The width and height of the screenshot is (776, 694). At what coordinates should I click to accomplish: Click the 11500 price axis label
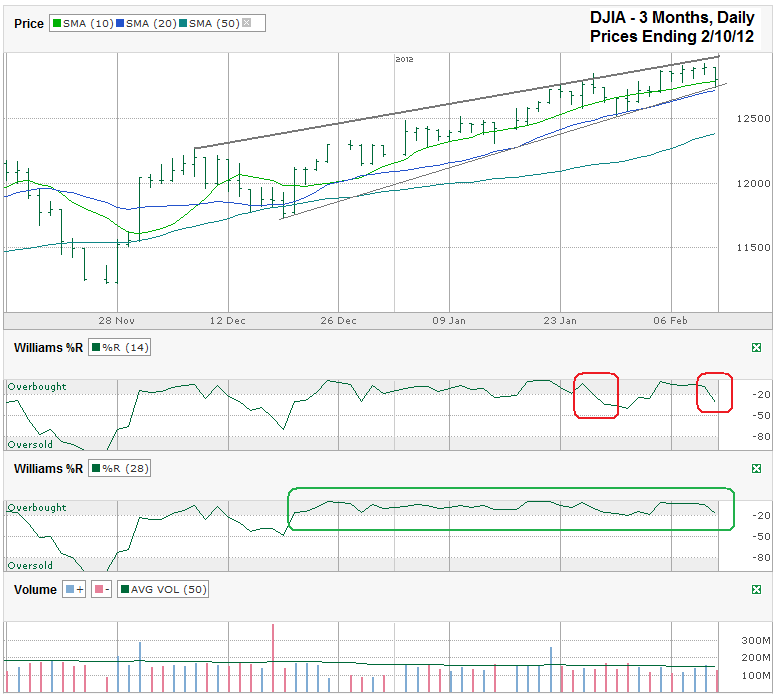pyautogui.click(x=753, y=248)
